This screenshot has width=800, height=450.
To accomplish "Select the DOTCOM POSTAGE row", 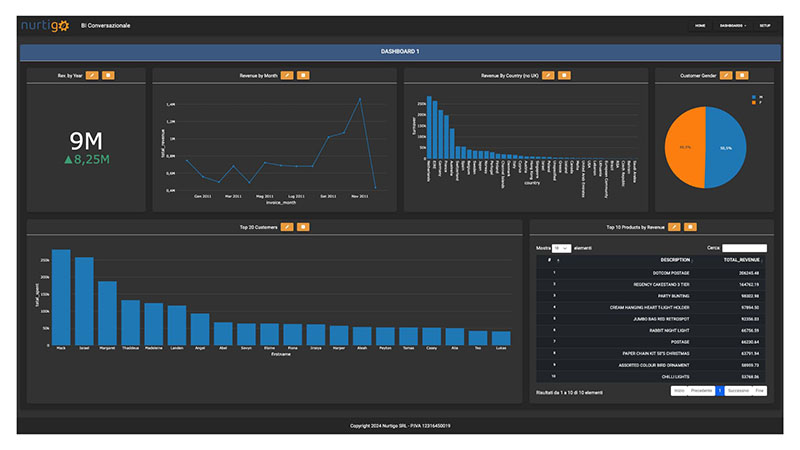I will (x=651, y=273).
